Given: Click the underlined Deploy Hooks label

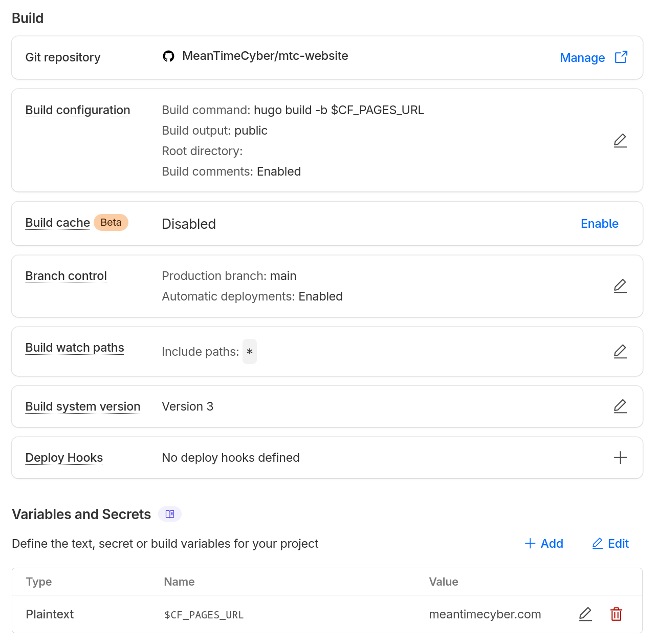Looking at the screenshot, I should click(63, 458).
